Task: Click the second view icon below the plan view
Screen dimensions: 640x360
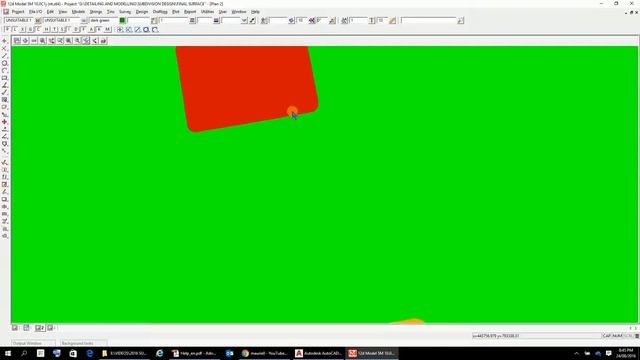Action: tap(26, 328)
